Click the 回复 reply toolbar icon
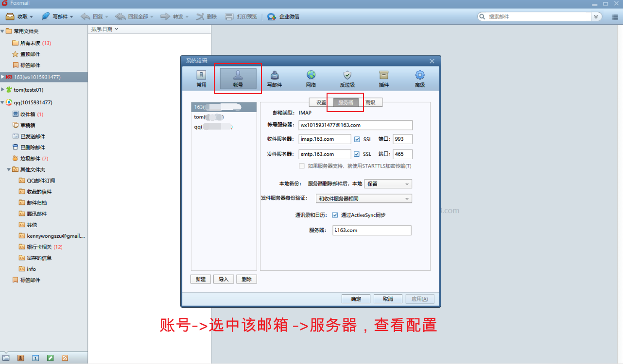This screenshot has height=364, width=623. (86, 17)
